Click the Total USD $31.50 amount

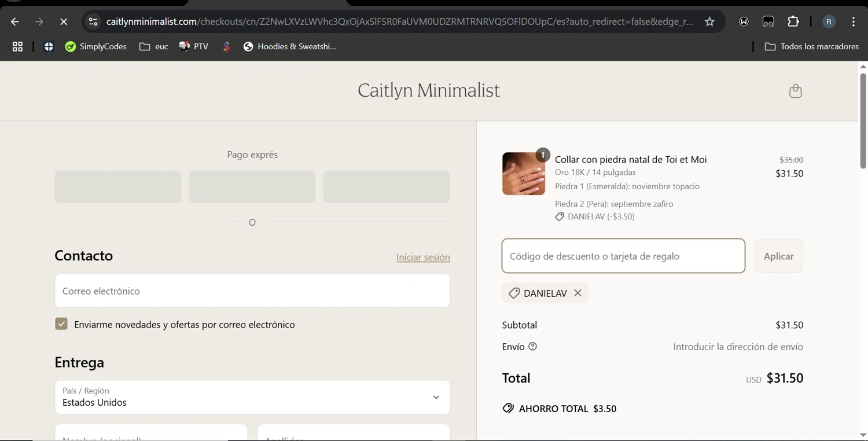pyautogui.click(x=785, y=378)
